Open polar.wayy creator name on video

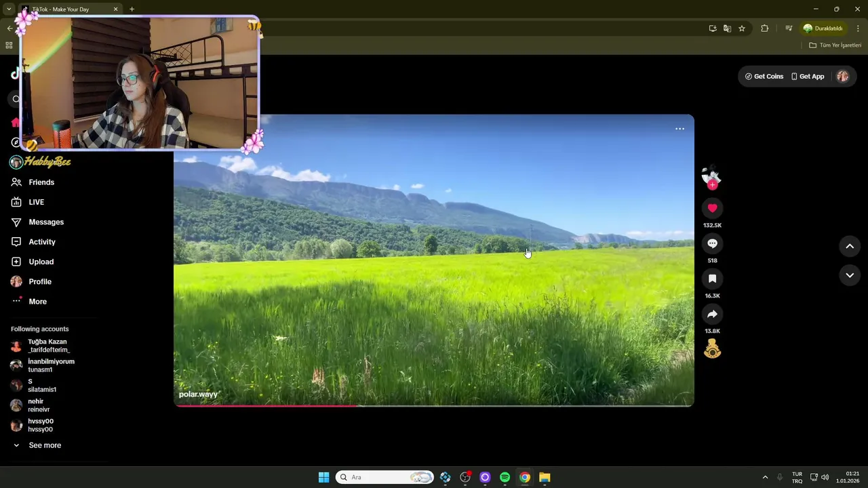(199, 394)
